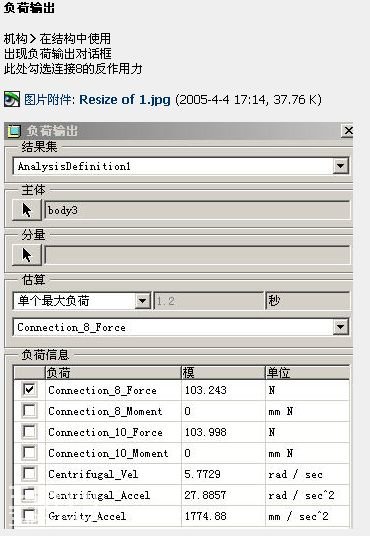This screenshot has width=370, height=536.
Task: Select the Gravity_Accel row label
Action: (87, 516)
